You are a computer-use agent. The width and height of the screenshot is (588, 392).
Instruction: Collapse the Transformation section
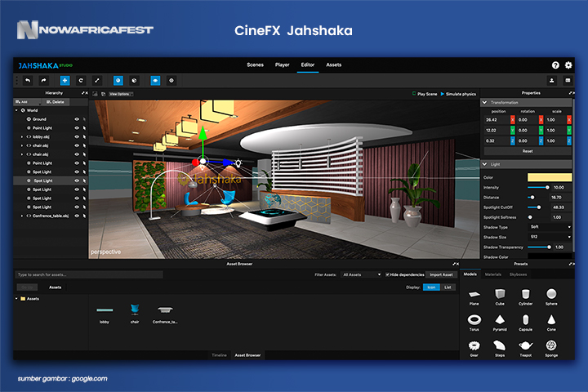pyautogui.click(x=484, y=102)
